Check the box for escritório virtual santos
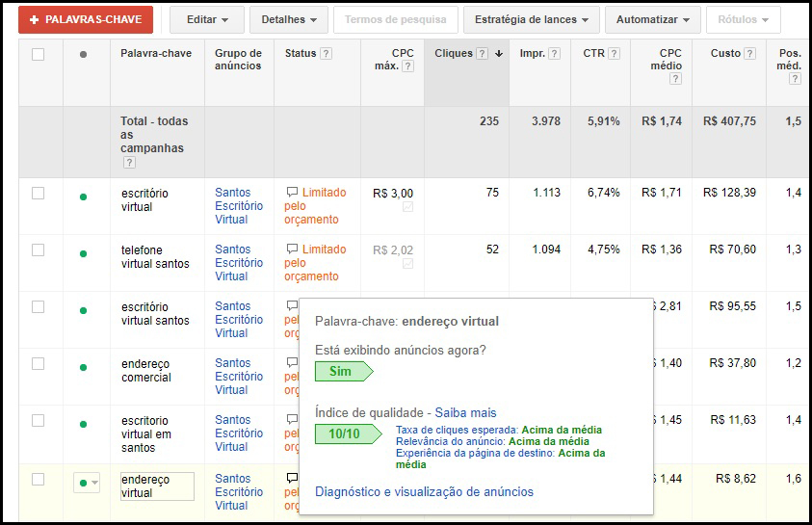 38,307
